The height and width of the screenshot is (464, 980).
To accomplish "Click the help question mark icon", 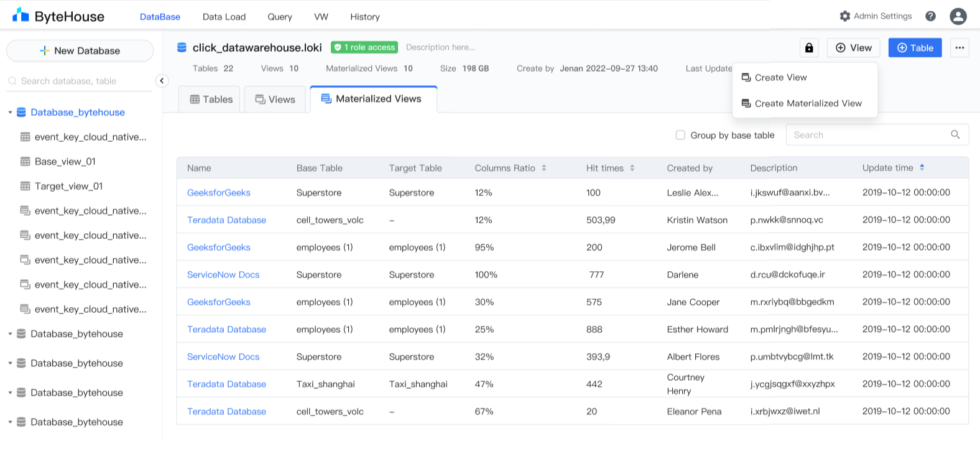I will (x=930, y=16).
